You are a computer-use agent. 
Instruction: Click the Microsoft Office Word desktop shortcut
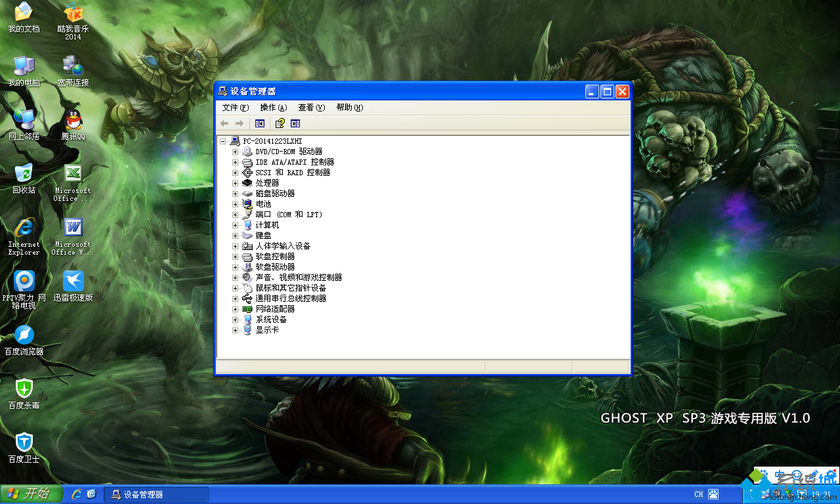(x=73, y=236)
